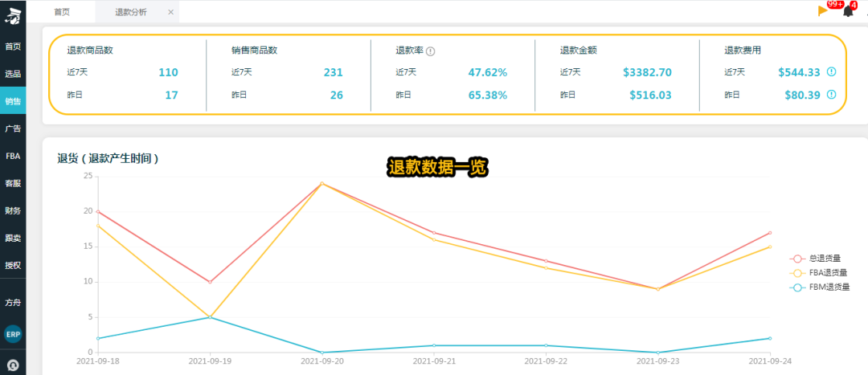Open 选品 in the sidebar
The image size is (868, 375).
13,74
